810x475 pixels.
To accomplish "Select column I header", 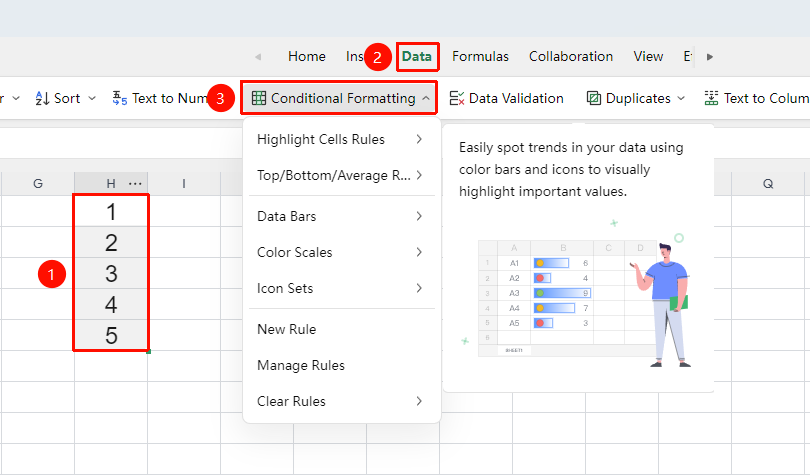I will click(184, 184).
